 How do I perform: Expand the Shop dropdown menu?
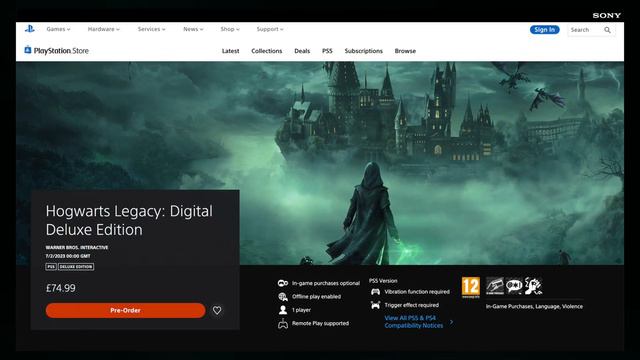[230, 29]
